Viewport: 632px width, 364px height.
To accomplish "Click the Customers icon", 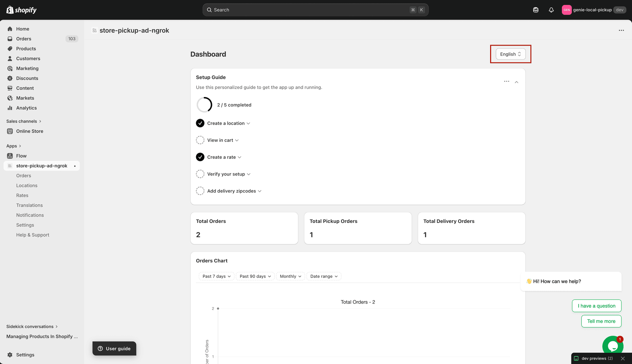I will point(10,58).
